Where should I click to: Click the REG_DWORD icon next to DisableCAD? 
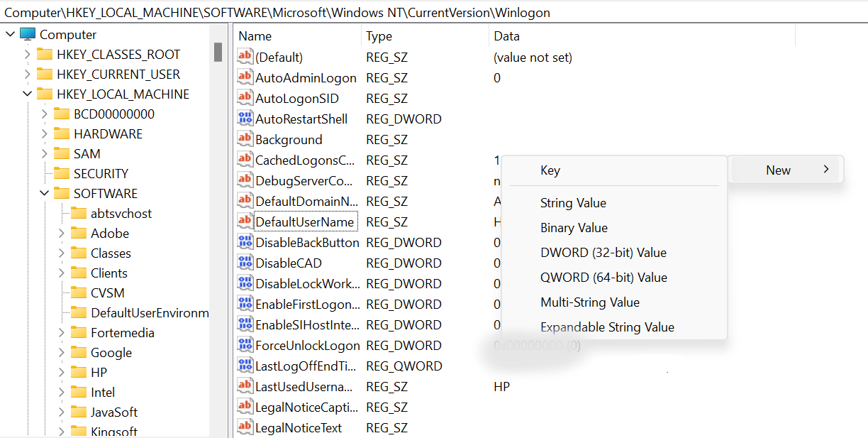245,263
